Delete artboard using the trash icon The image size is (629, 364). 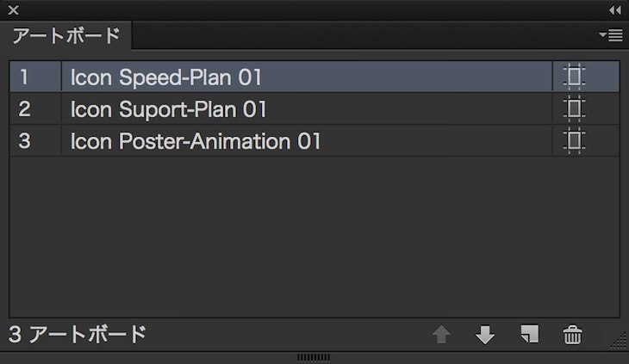(x=572, y=335)
